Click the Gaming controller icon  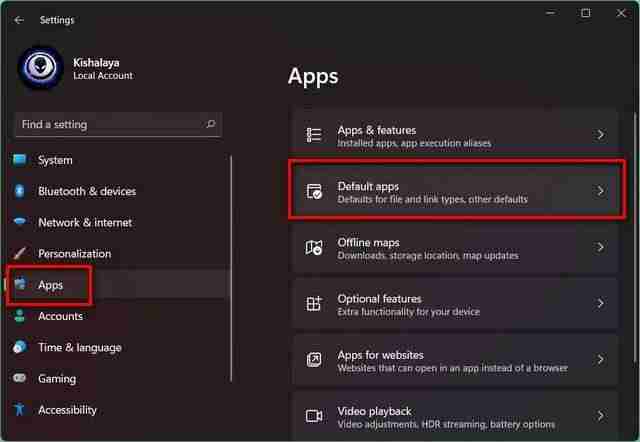pyautogui.click(x=19, y=379)
